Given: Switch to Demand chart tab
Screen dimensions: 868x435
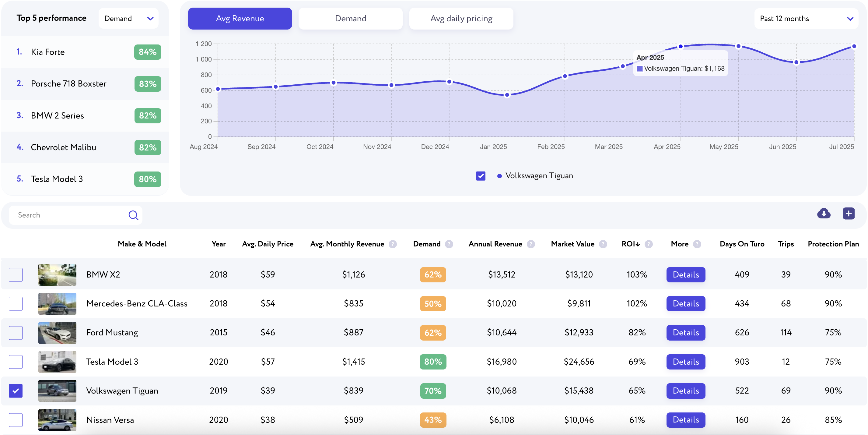Looking at the screenshot, I should click(x=350, y=19).
